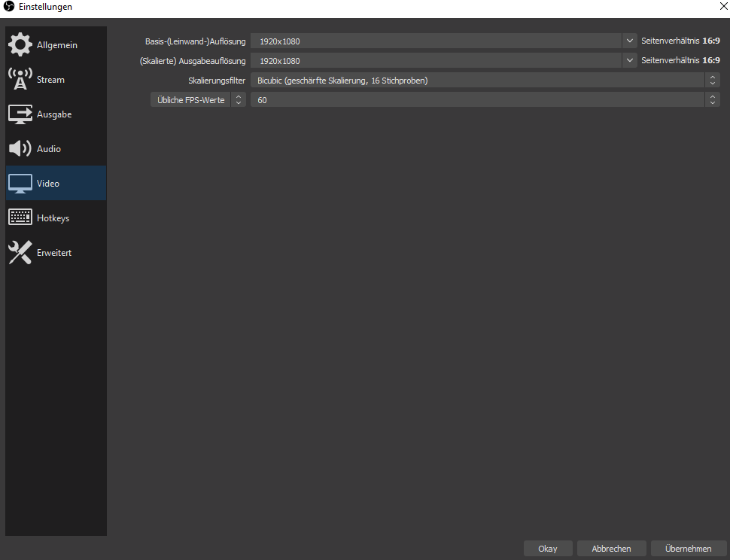
Task: Open Hotkeys using the keyboard icon
Action: click(20, 218)
